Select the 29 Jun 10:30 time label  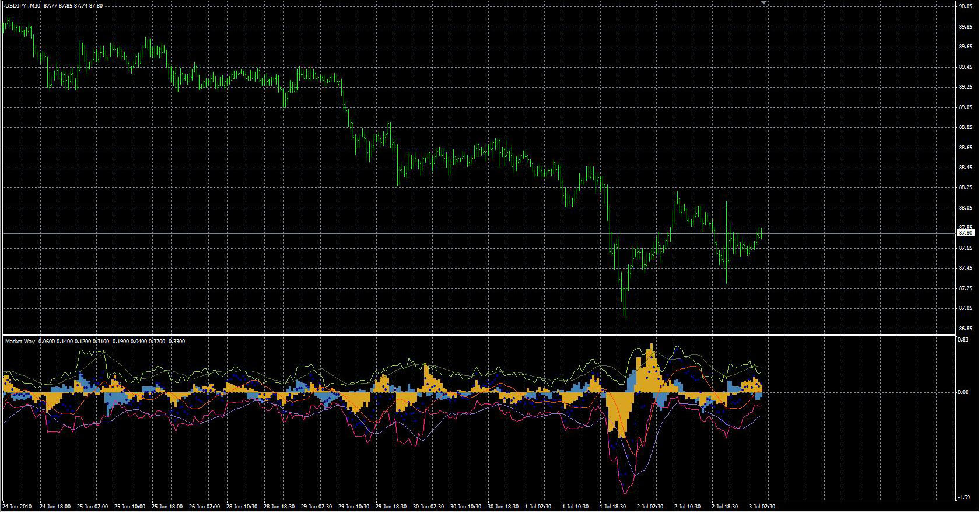coord(354,507)
